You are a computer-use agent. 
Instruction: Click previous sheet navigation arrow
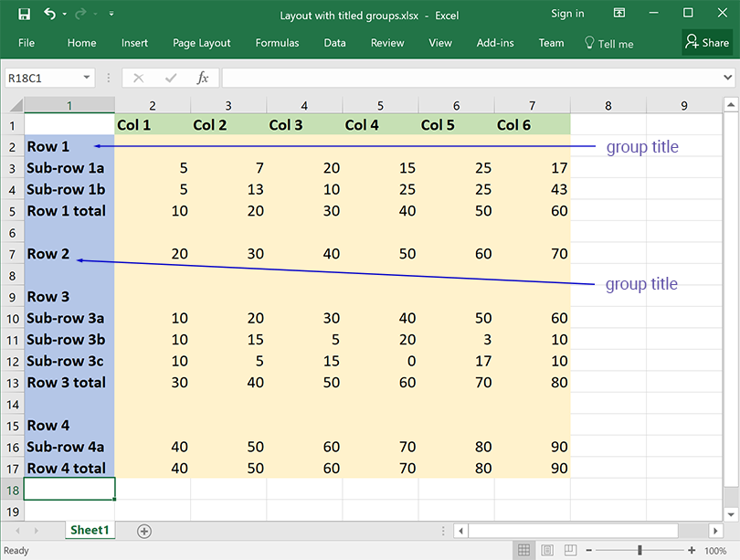[x=18, y=531]
